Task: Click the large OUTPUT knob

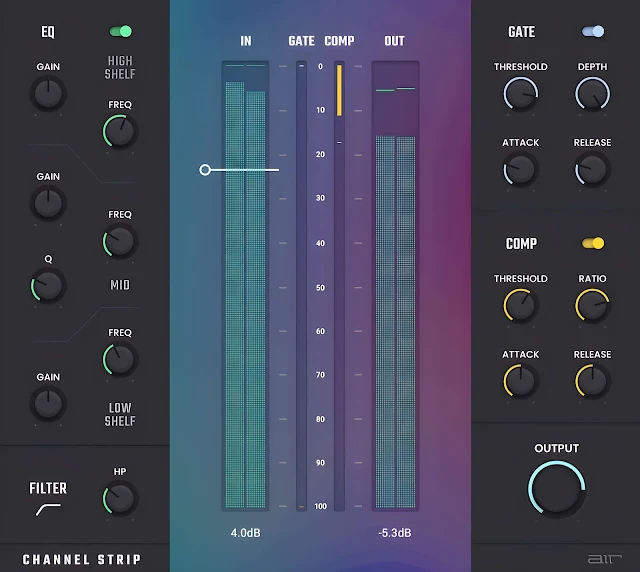Action: pyautogui.click(x=557, y=489)
